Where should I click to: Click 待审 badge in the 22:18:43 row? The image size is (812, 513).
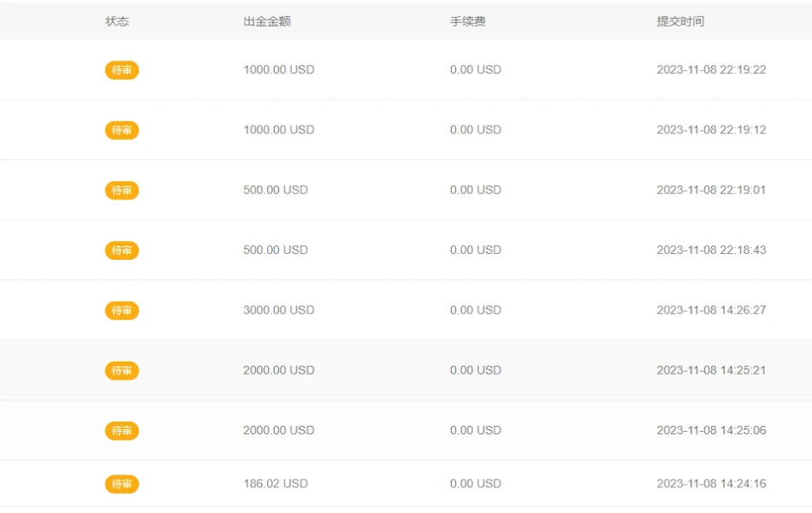[122, 251]
